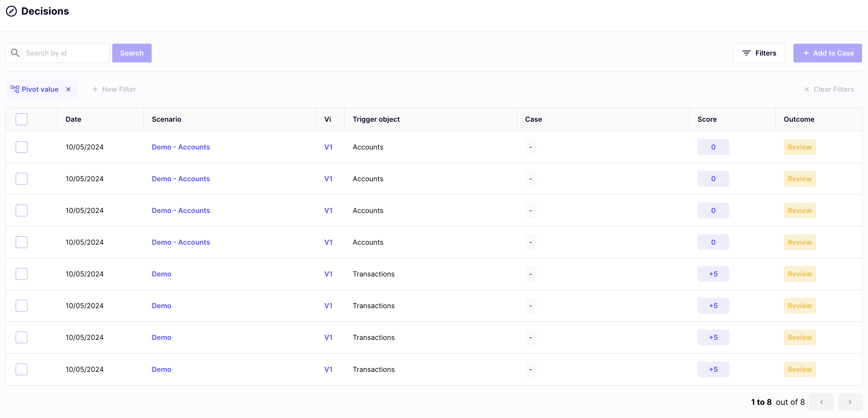The height and width of the screenshot is (418, 868).
Task: Select the third Demo - Accounts row checkbox
Action: [22, 210]
